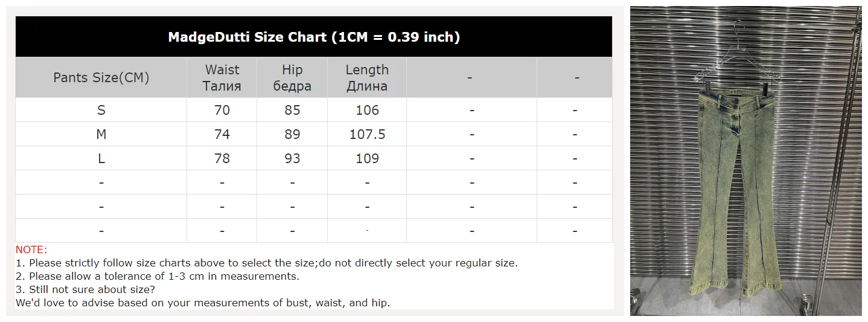Click length value 109 for size L
This screenshot has width=868, height=322.
367,158
